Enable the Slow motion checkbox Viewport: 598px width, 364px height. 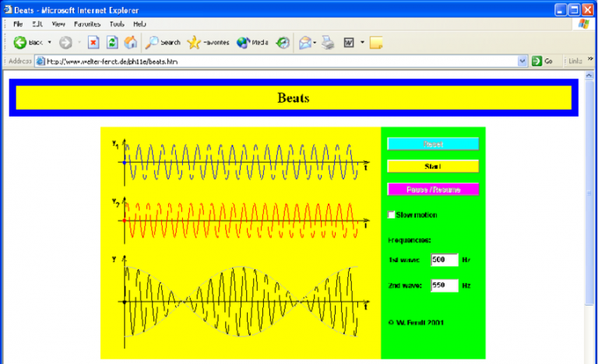392,215
